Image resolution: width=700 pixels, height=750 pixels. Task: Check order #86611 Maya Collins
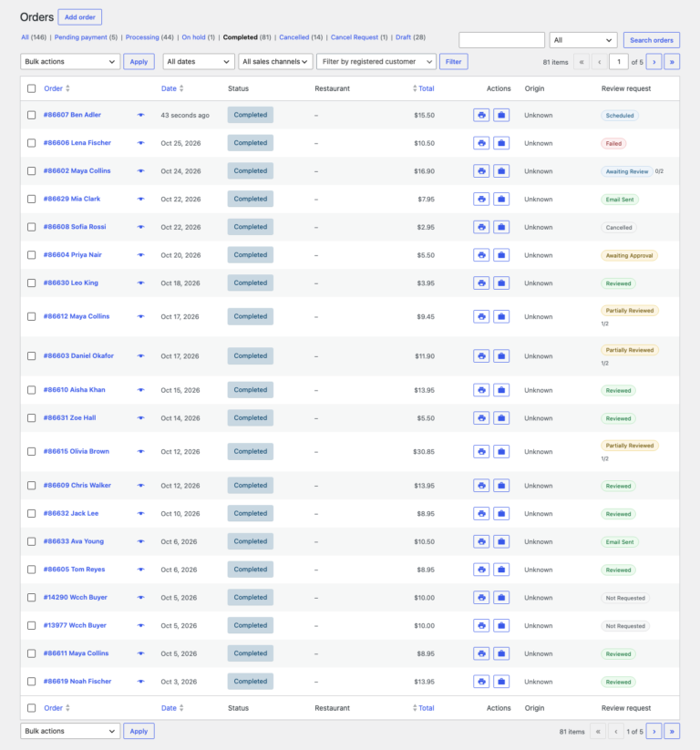(x=32, y=653)
